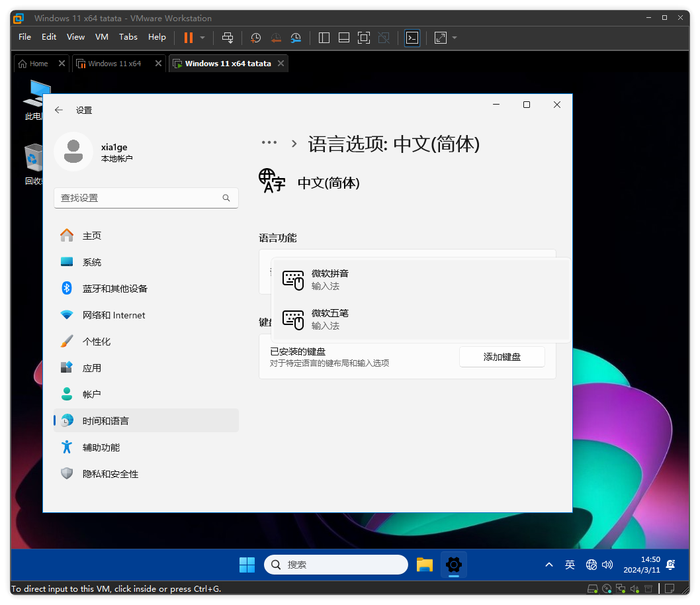Expand the breadcrumb ellipsis in Settings
The height and width of the screenshot is (605, 700).
(x=269, y=143)
